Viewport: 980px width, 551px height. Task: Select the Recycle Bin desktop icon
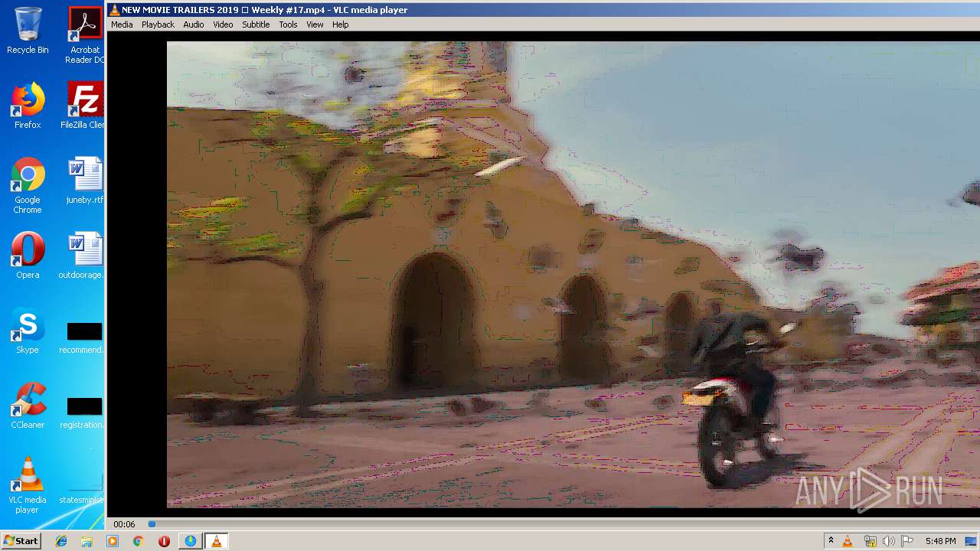click(x=28, y=31)
